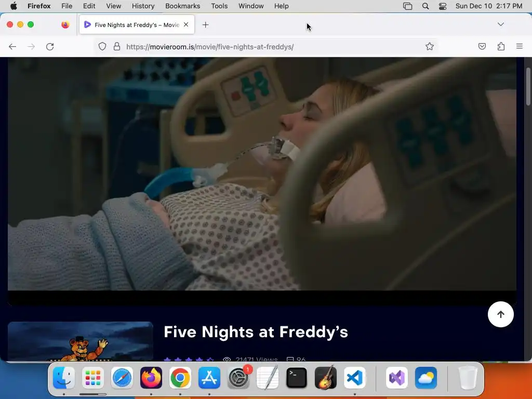Select the Five Nights at Freddy's tab
The height and width of the screenshot is (399, 532).
(x=137, y=25)
